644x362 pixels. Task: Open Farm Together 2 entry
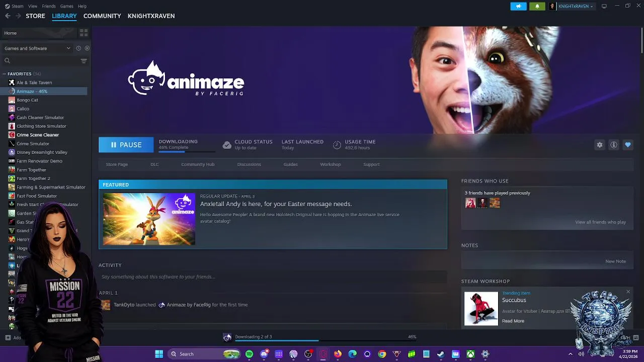(x=33, y=178)
